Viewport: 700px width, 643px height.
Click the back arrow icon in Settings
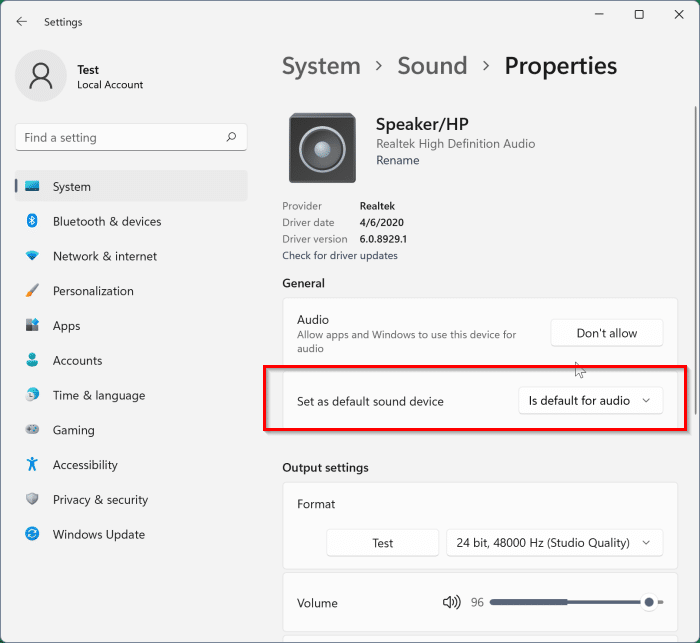[x=21, y=21]
